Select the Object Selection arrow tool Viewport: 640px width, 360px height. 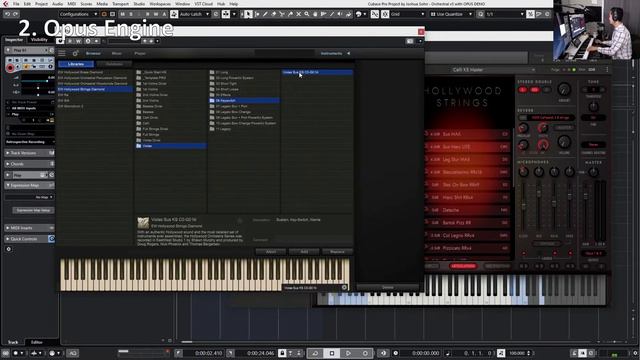point(248,14)
